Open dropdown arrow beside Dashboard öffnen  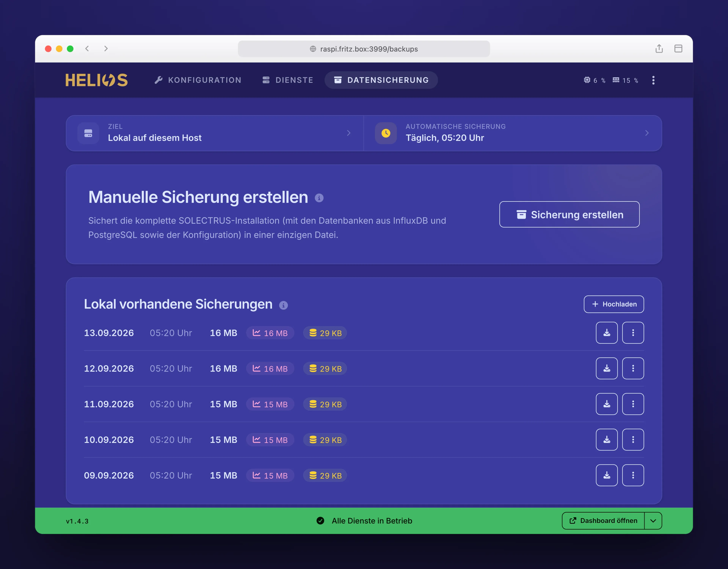point(653,521)
